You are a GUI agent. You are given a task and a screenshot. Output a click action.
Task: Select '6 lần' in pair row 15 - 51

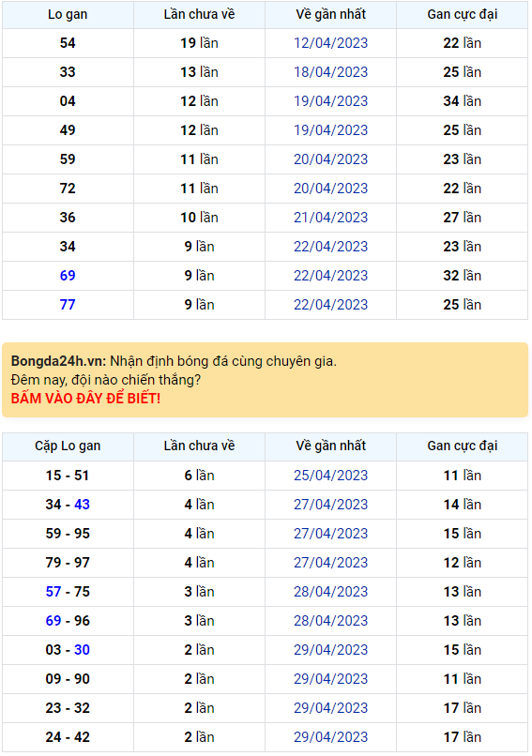tap(199, 476)
